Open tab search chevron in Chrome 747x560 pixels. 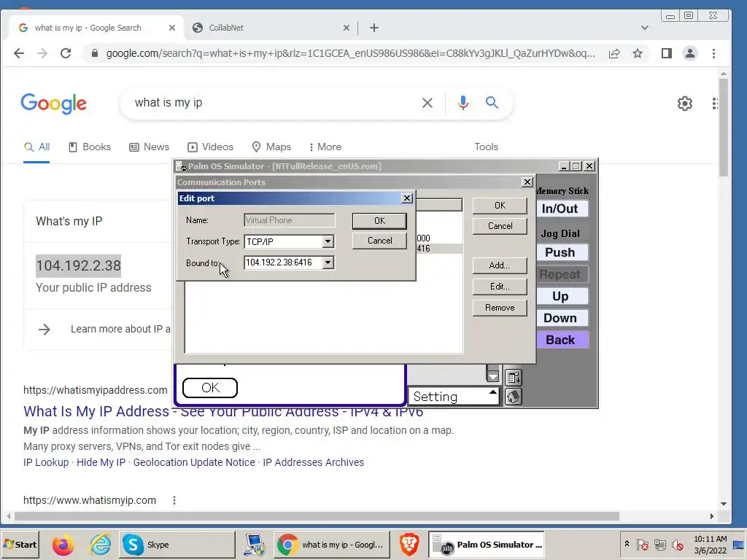coord(645,28)
